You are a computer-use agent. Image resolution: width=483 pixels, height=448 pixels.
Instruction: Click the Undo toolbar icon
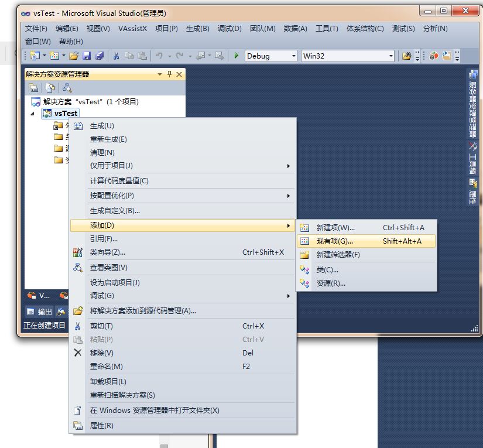tap(159, 56)
